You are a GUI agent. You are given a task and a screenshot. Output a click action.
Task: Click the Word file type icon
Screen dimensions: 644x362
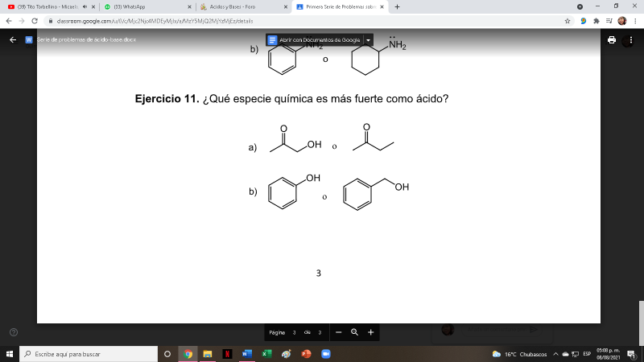pyautogui.click(x=29, y=39)
